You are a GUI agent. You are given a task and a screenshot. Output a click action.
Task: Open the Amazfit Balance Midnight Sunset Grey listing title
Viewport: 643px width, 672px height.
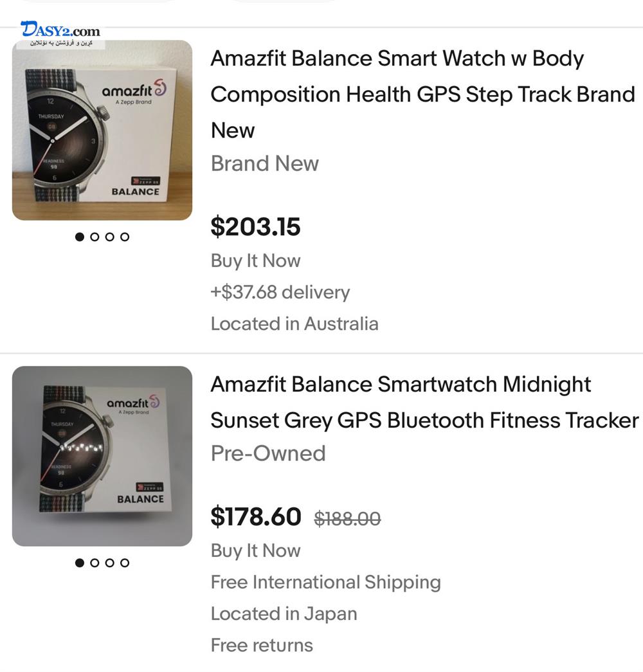point(424,402)
